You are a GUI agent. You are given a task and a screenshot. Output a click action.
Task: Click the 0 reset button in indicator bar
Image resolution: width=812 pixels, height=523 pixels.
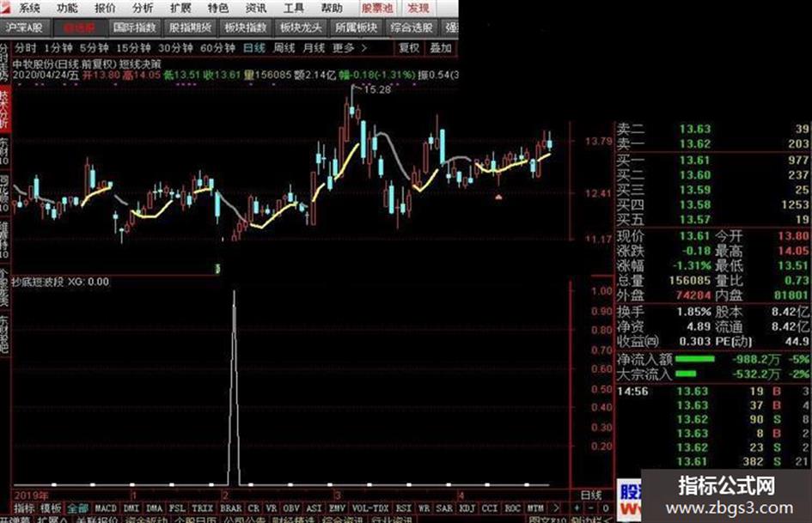pos(605,508)
